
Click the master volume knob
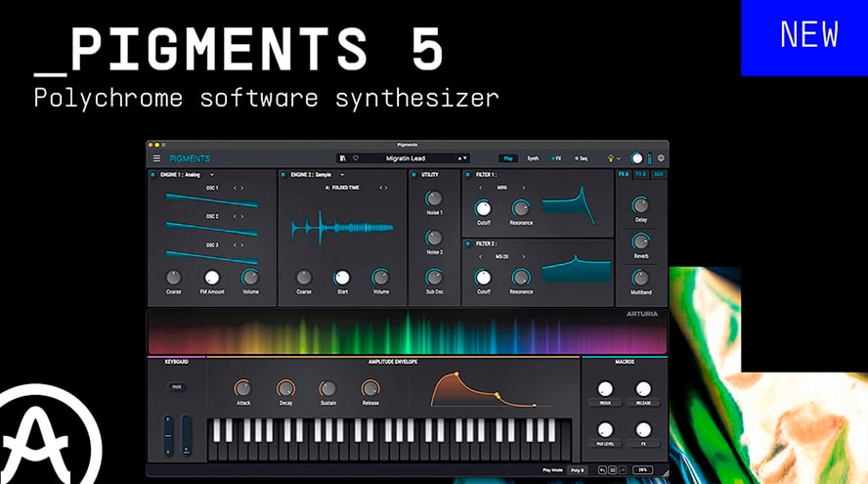[x=637, y=158]
